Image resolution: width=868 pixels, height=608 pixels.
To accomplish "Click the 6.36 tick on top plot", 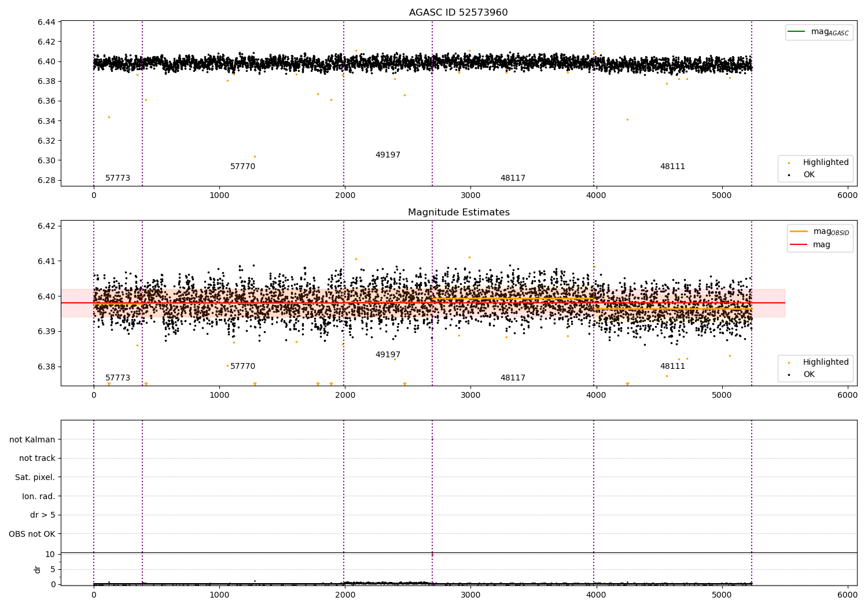I will pyautogui.click(x=46, y=101).
